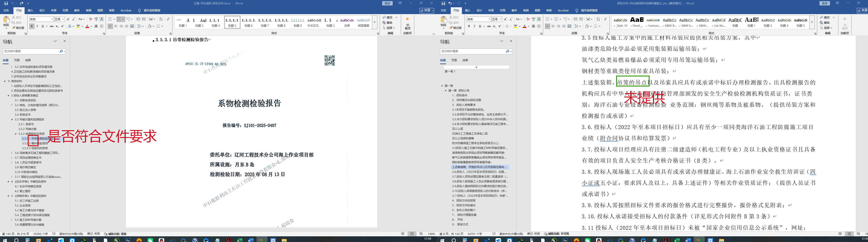Apply character shading in right Word ribbon

click(533, 26)
